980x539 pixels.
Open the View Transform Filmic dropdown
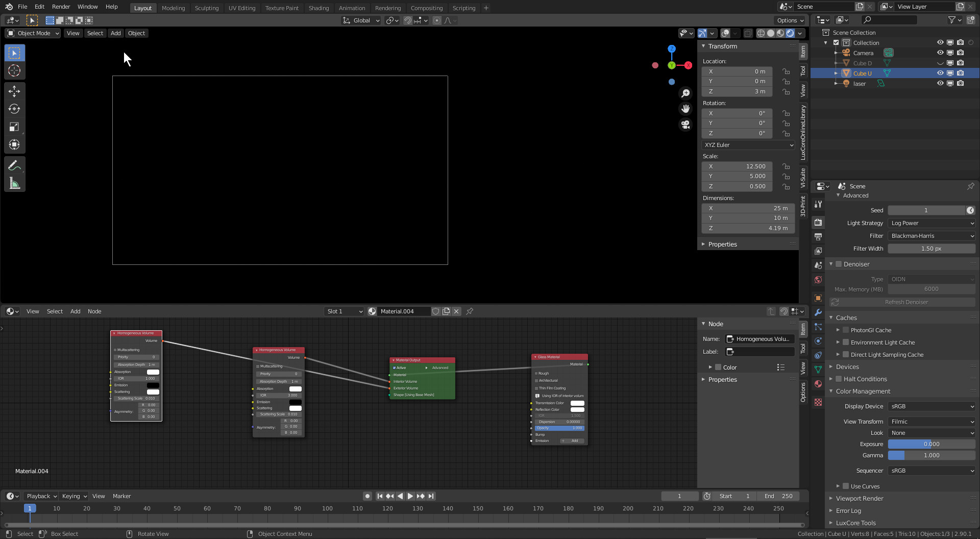pyautogui.click(x=932, y=422)
